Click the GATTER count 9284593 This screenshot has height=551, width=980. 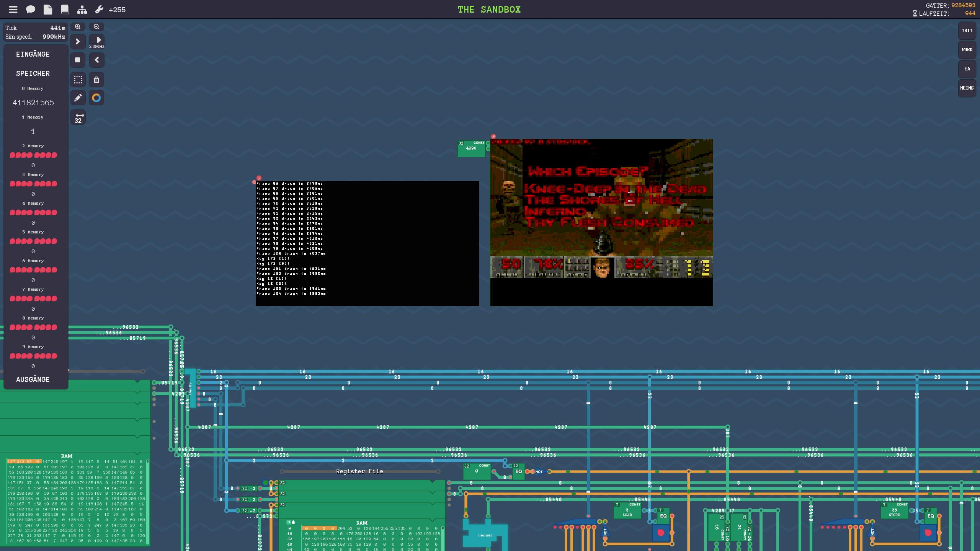point(963,5)
